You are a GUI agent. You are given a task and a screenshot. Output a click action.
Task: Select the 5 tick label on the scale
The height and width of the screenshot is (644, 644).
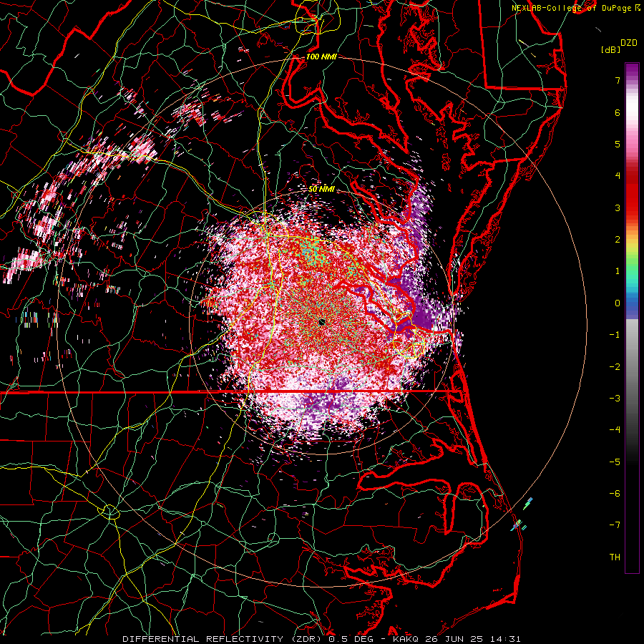pos(618,144)
